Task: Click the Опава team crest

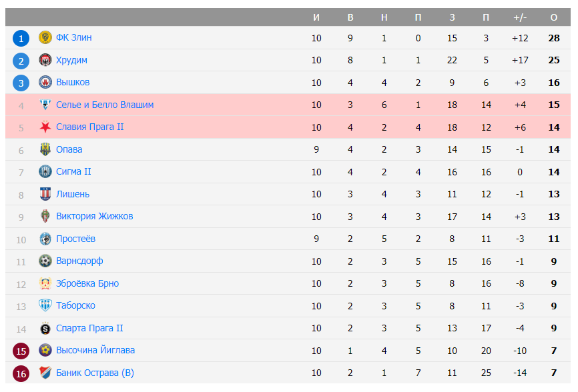Action: [45, 150]
